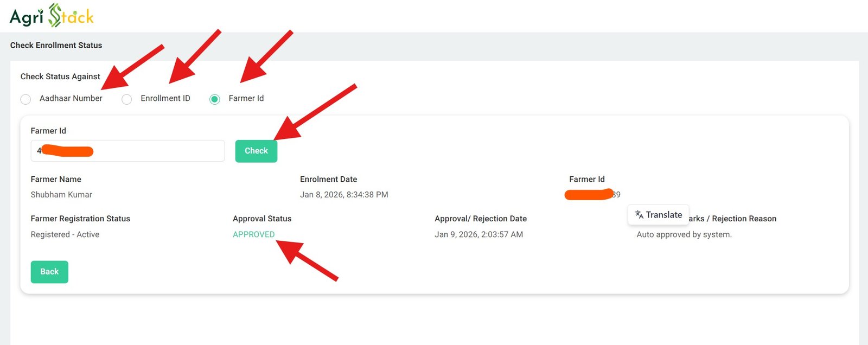Click farmer name Shubham Kumar

click(61, 195)
